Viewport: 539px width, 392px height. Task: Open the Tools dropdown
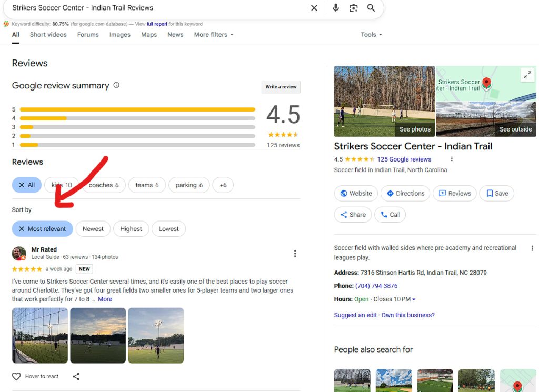coord(371,35)
